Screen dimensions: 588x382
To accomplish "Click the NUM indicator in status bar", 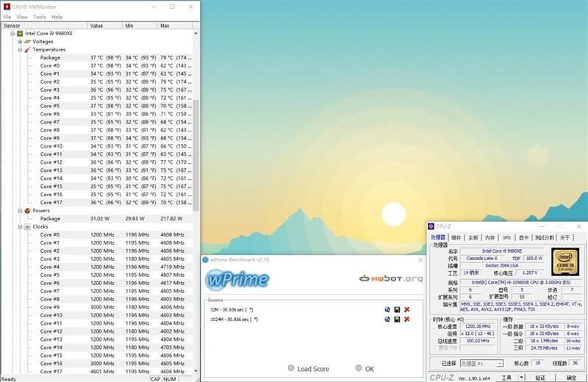I will click(x=170, y=379).
